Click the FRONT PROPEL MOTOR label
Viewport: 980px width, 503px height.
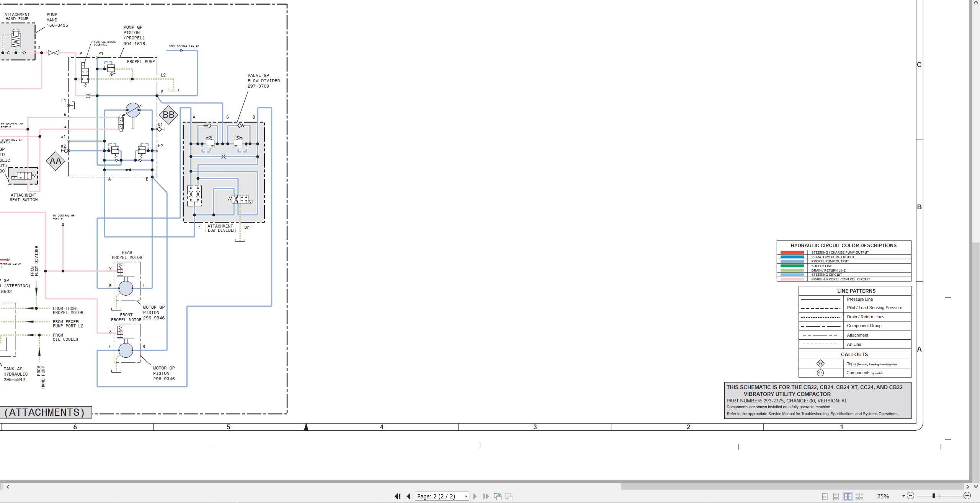coord(126,317)
